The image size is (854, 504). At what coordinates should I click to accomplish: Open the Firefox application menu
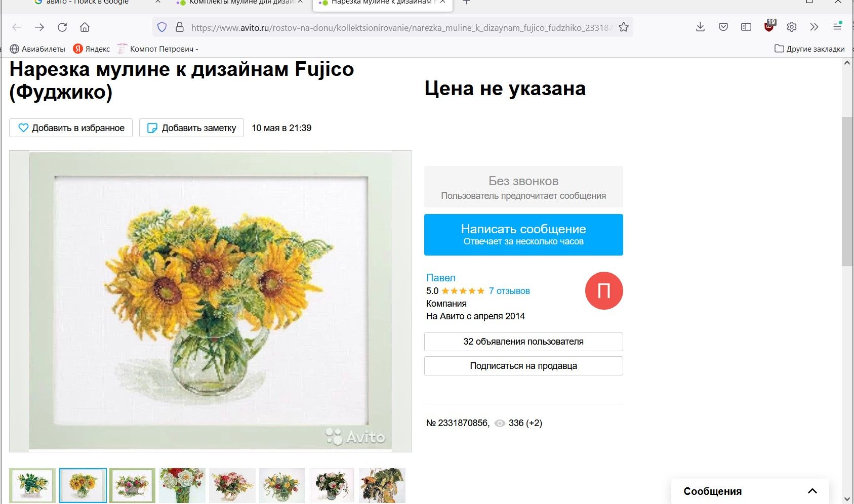(x=837, y=27)
